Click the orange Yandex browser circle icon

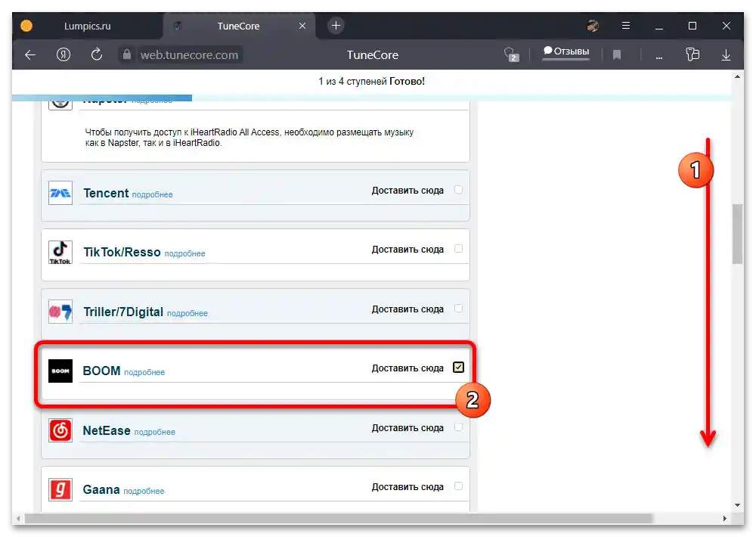[26, 26]
